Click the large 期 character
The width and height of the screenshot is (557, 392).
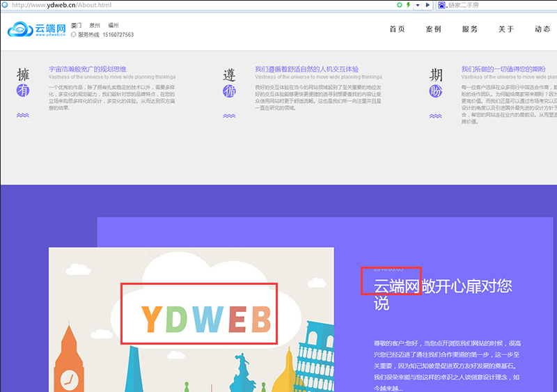click(436, 75)
